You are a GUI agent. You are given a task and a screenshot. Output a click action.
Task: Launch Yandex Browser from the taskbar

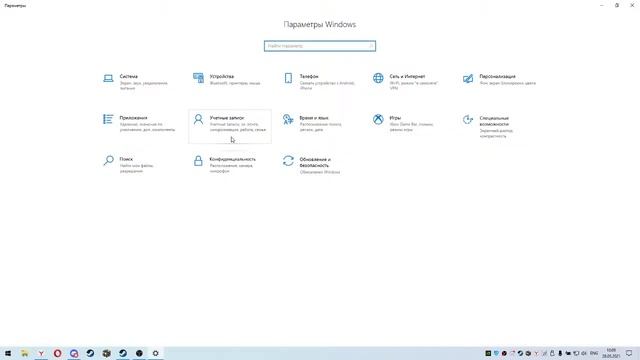click(41, 353)
